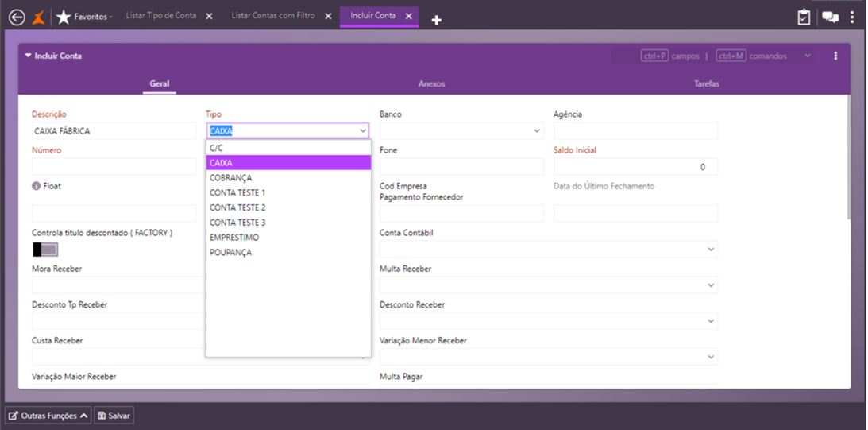Click the Salvar button
Screen dimensions: 868x430
click(x=114, y=416)
